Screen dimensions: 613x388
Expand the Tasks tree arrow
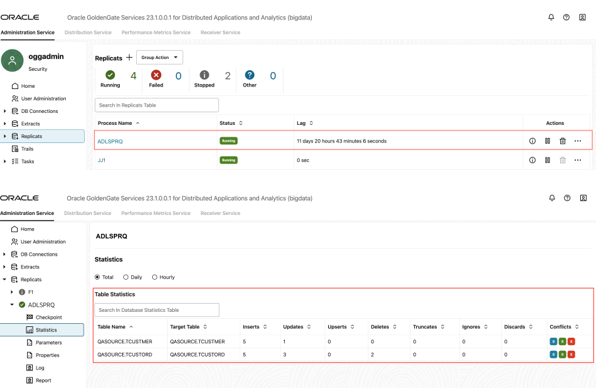click(5, 161)
